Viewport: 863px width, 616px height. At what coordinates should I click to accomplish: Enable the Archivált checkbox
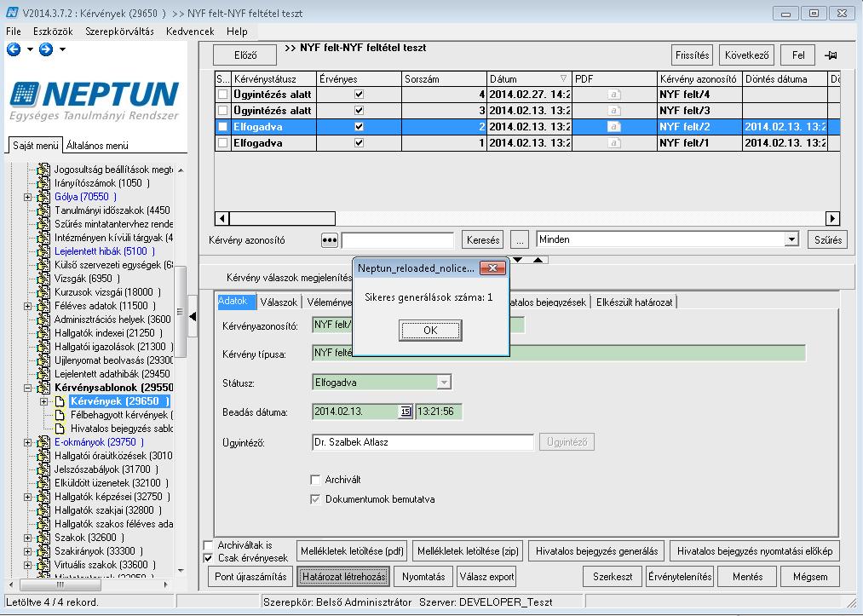coord(315,480)
